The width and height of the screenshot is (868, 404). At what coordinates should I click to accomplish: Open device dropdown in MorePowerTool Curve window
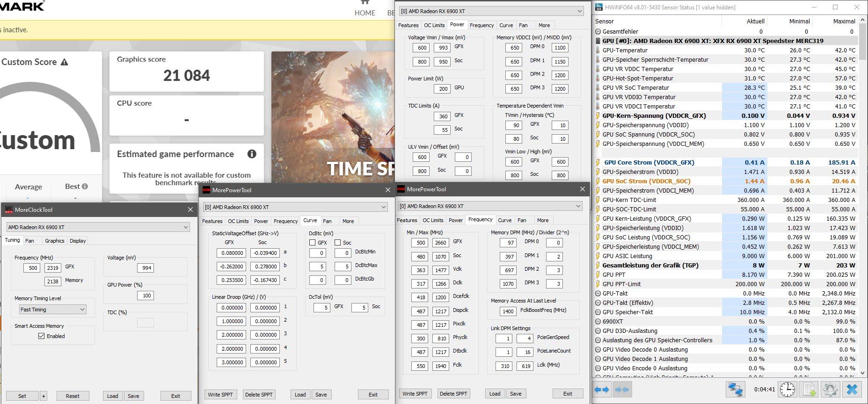[295, 207]
